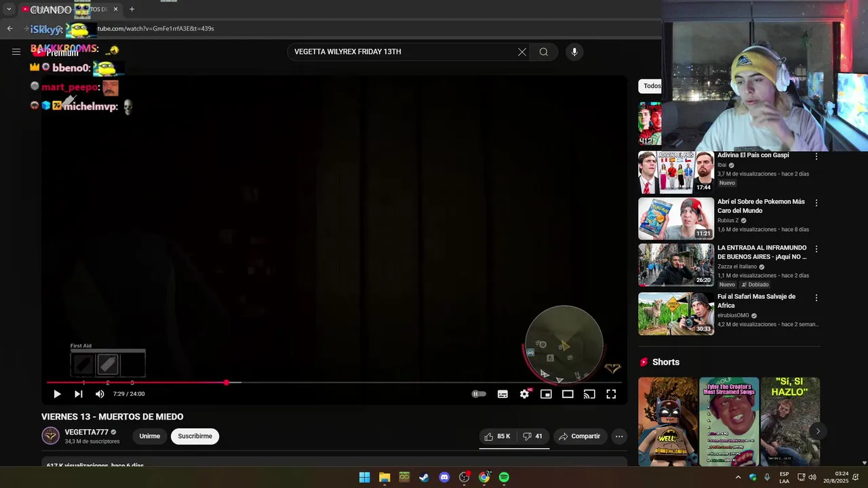Open the VEGETTA777 channel name link
Image resolution: width=868 pixels, height=488 pixels.
[86, 432]
